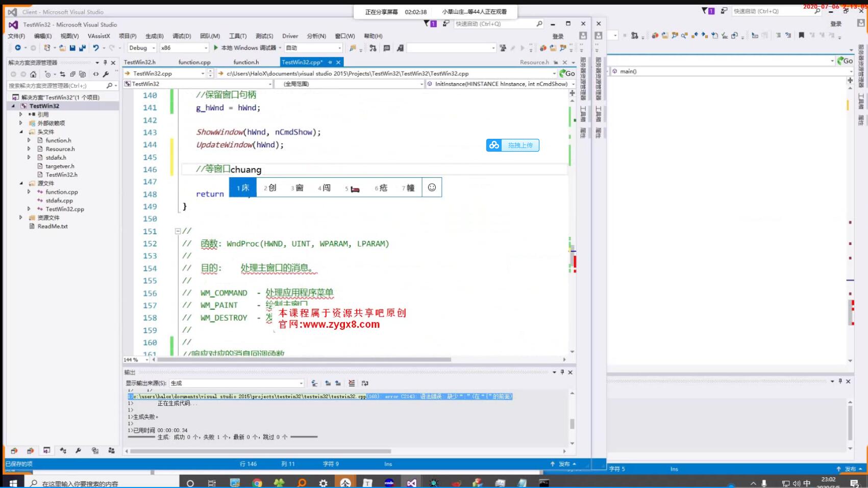Viewport: 868px width, 488px height.
Task: Click the error C2143 line in output
Action: pos(320,396)
